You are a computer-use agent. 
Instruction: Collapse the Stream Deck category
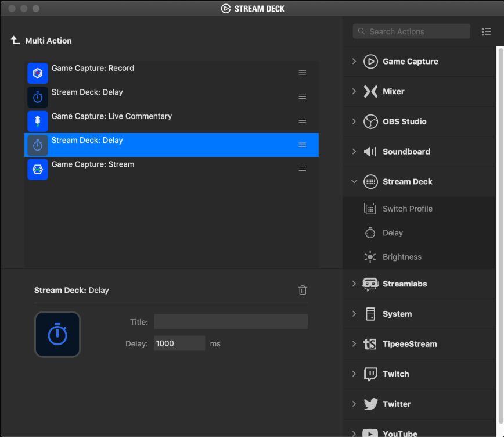point(354,181)
